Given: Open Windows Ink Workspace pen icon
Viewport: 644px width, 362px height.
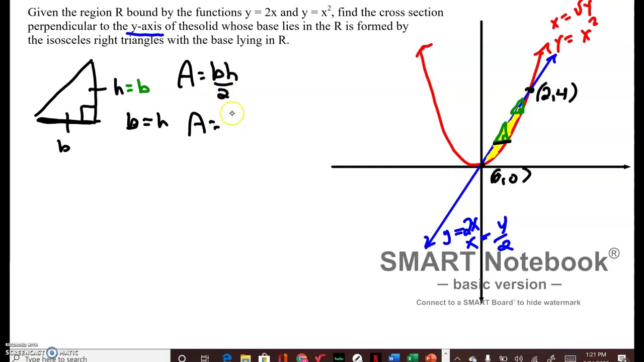Looking at the screenshot, I should pos(552,358).
